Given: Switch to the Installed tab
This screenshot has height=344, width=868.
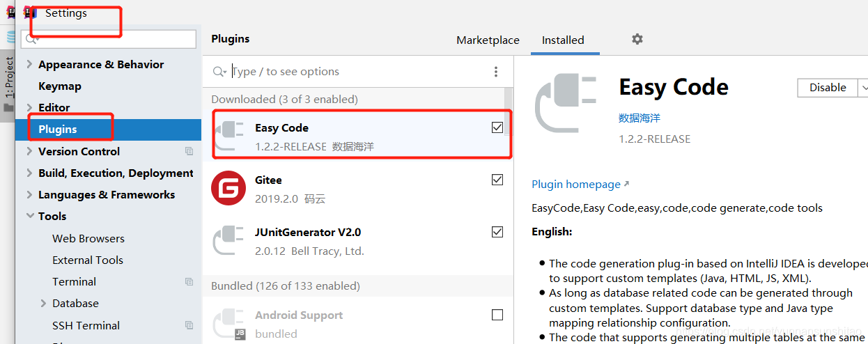Looking at the screenshot, I should pos(563,40).
